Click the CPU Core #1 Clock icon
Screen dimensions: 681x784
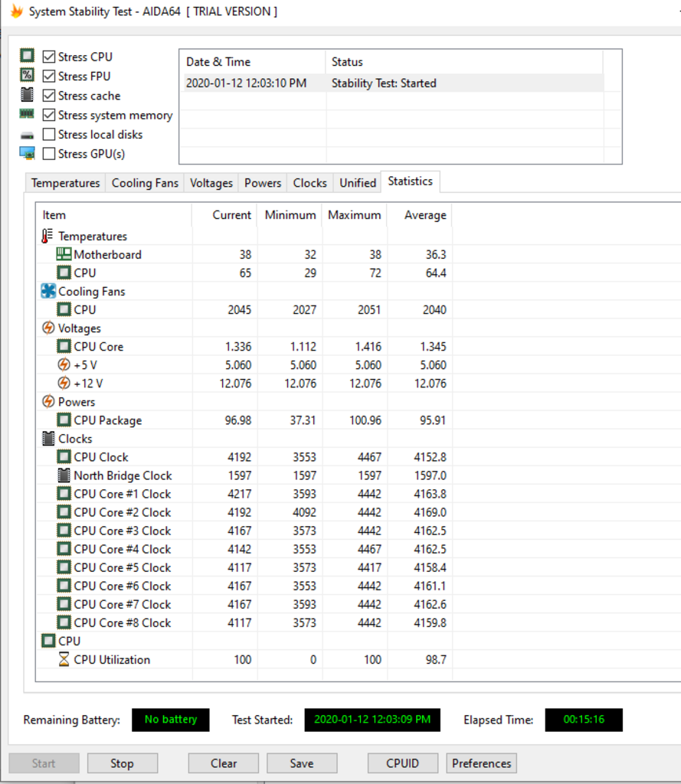click(x=64, y=494)
